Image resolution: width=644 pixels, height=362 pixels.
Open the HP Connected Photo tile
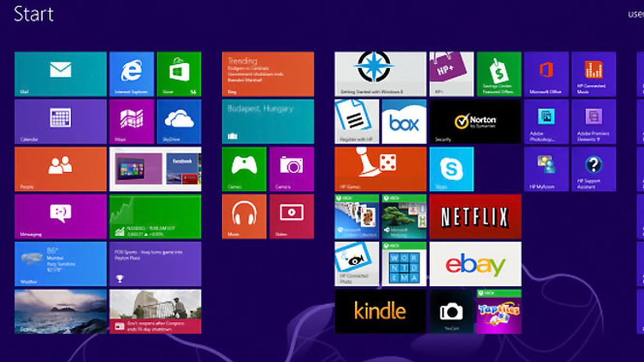click(357, 264)
